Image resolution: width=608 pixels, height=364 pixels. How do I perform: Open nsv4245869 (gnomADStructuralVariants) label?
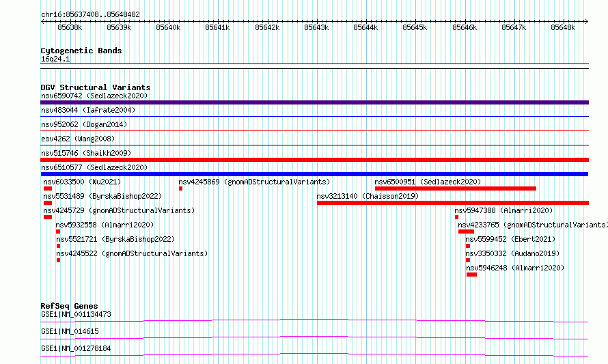coord(254,182)
